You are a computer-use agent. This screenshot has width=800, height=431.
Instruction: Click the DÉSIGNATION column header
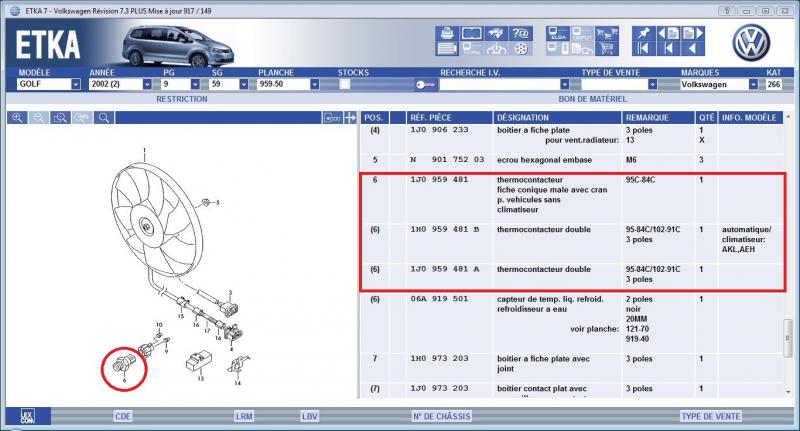tap(557, 118)
